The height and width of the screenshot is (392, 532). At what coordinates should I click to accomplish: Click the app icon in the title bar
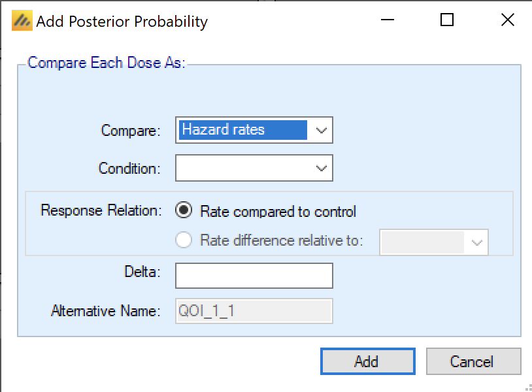22,21
